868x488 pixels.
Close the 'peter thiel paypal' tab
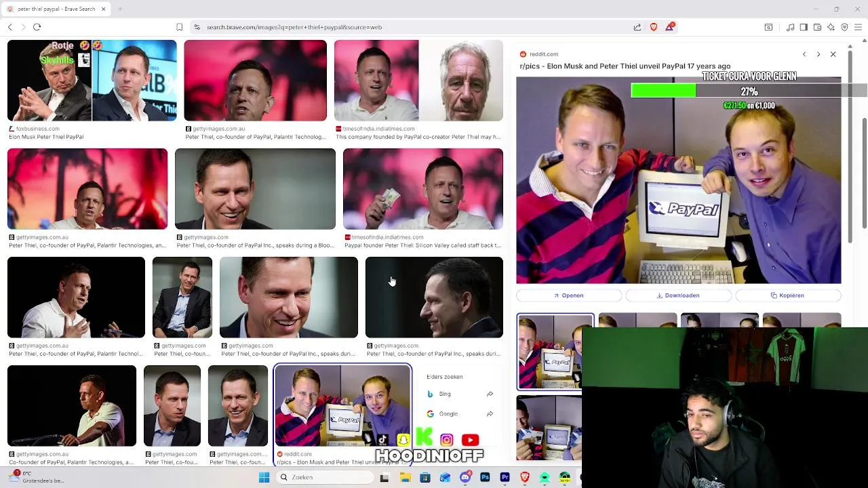(104, 9)
